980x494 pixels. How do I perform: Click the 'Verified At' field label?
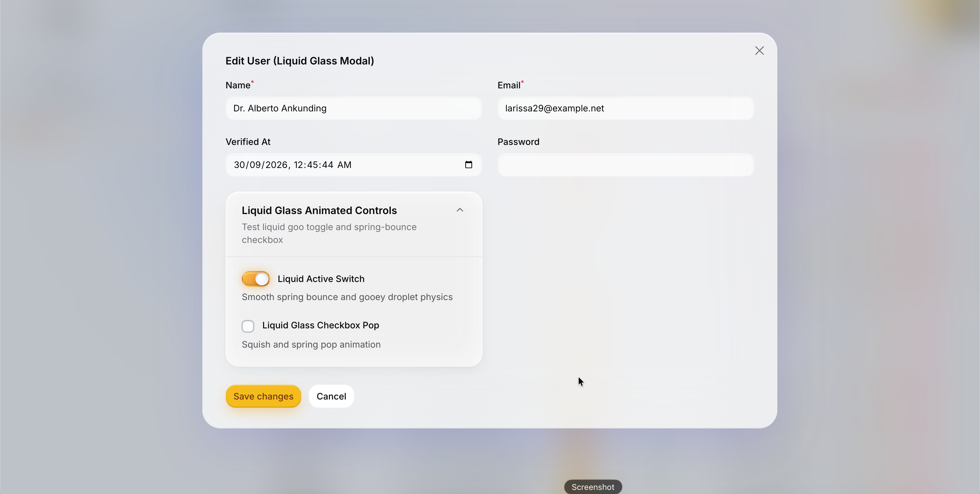point(248,142)
